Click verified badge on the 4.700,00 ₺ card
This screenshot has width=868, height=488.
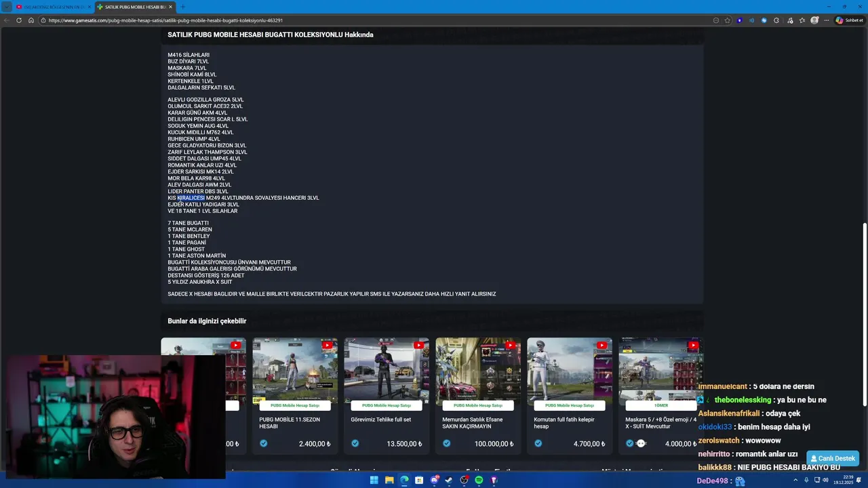[x=538, y=443]
